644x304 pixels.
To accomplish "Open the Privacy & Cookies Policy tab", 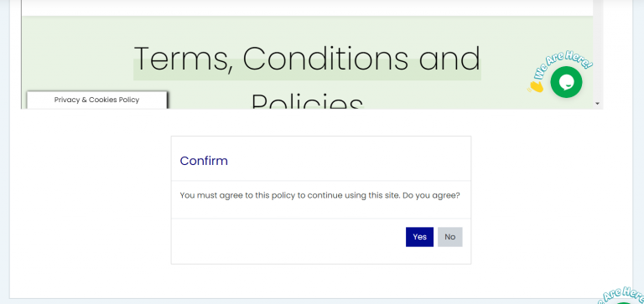I will (97, 100).
